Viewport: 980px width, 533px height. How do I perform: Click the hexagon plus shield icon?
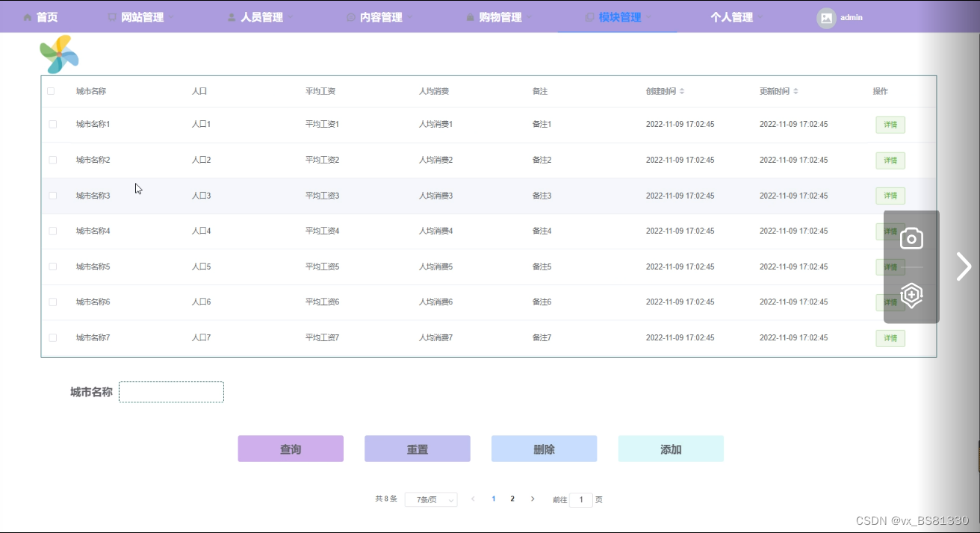(911, 296)
